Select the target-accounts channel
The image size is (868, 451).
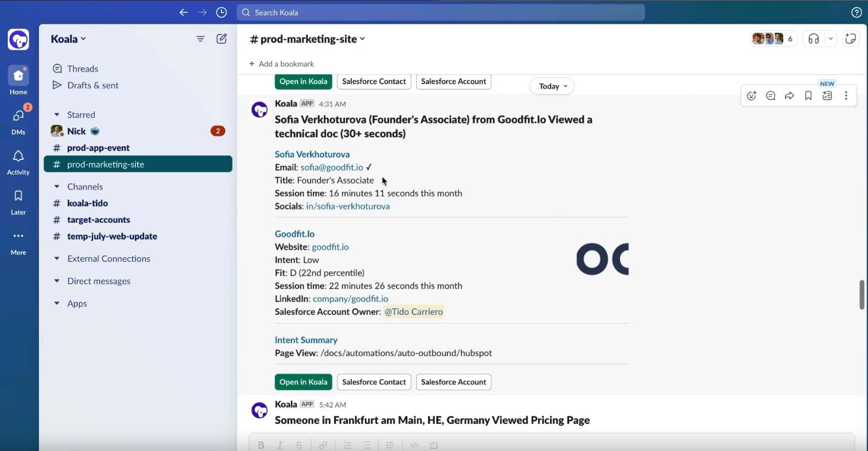point(98,220)
